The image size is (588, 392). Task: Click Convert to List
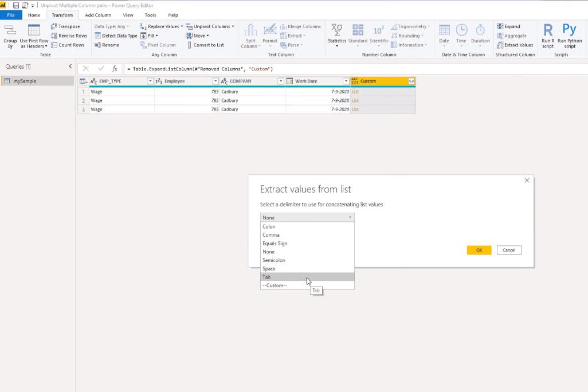click(x=205, y=45)
